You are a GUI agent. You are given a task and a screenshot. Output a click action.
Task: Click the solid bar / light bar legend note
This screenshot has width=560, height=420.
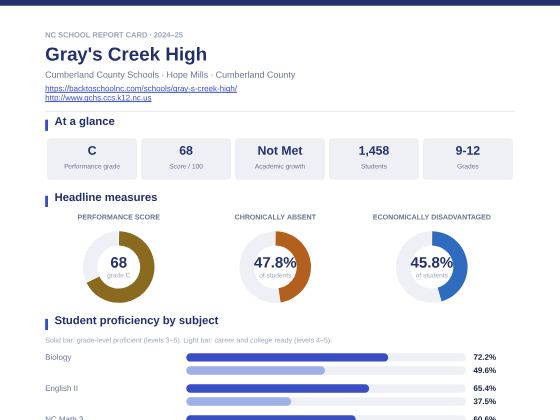[188, 340]
